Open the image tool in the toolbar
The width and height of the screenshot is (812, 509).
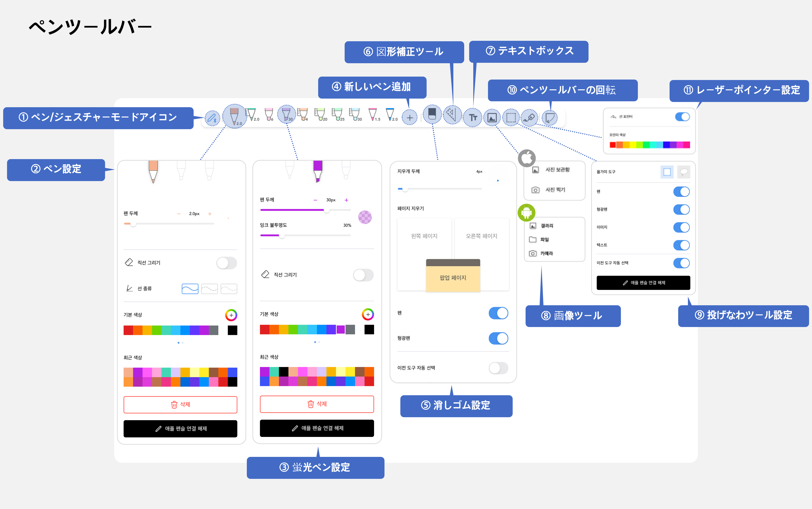click(492, 118)
